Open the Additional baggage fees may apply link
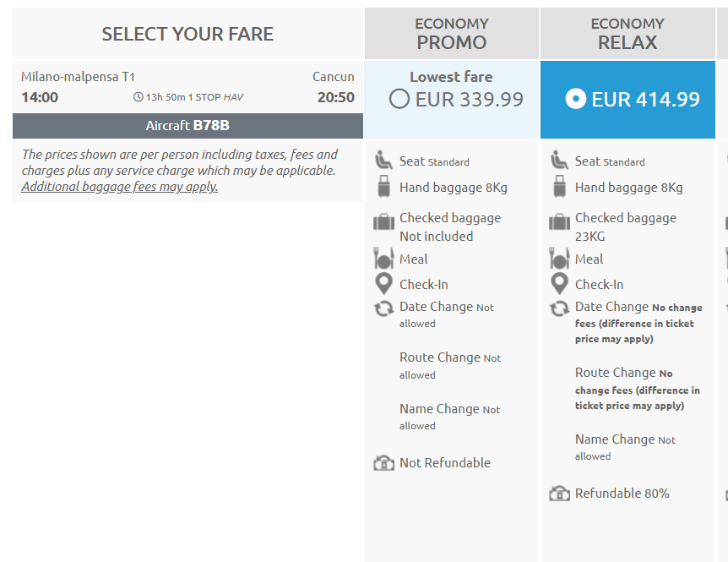Screen dimensions: 728x562 pyautogui.click(x=119, y=186)
